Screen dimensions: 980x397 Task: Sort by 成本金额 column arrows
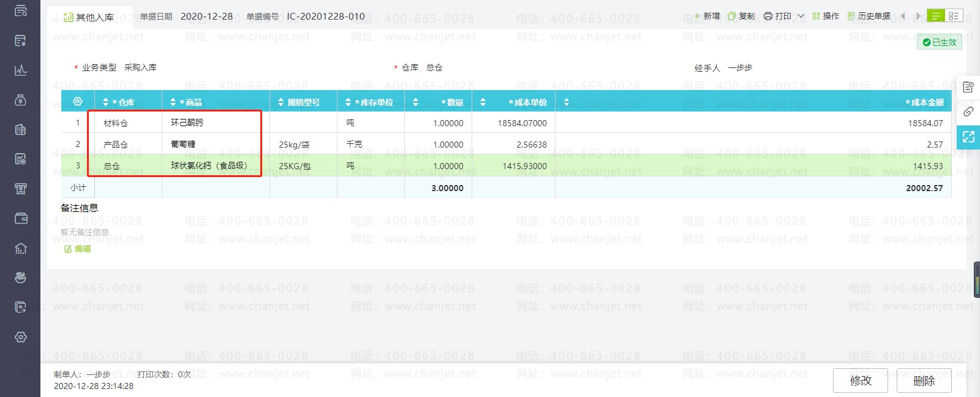coord(567,102)
